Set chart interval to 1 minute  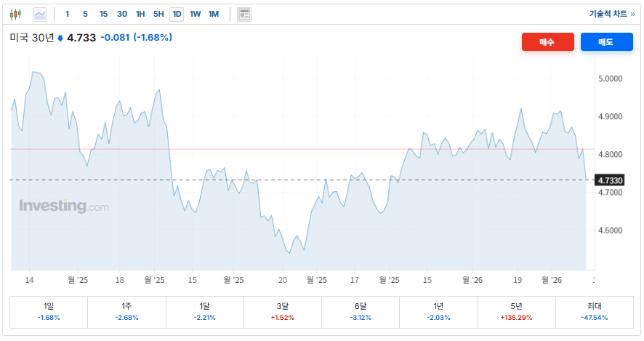[68, 14]
